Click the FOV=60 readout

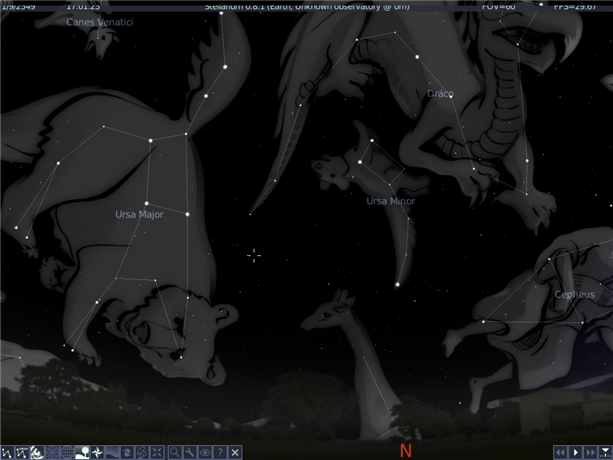(x=499, y=6)
